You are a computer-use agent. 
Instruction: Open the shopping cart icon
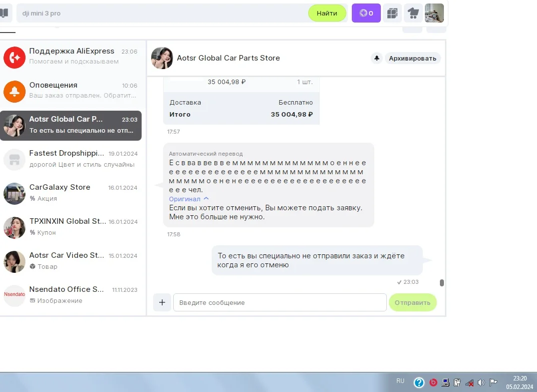click(413, 13)
